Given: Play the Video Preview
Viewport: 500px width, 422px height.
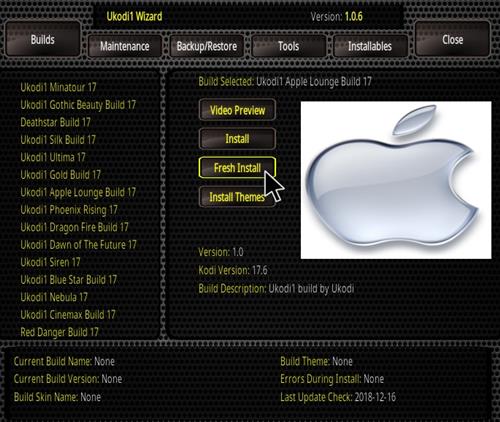Looking at the screenshot, I should [237, 110].
